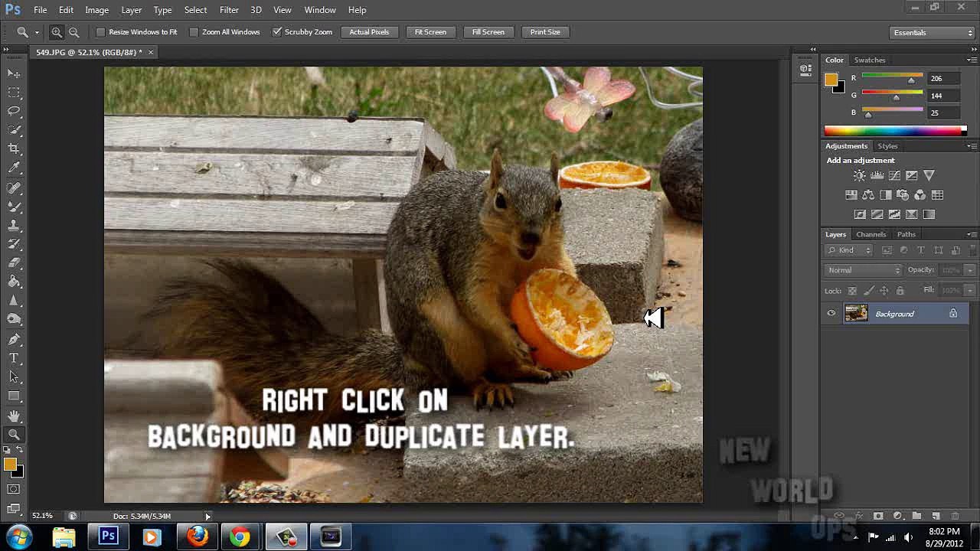The image size is (980, 551).
Task: Open the Layers panel flyout menu
Action: tap(972, 234)
